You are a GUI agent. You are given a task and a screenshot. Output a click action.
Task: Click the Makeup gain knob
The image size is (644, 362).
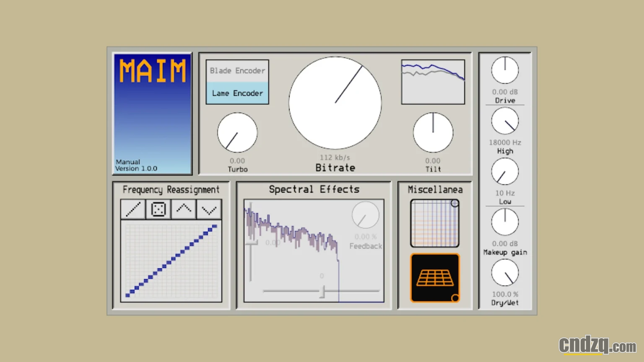click(x=505, y=222)
